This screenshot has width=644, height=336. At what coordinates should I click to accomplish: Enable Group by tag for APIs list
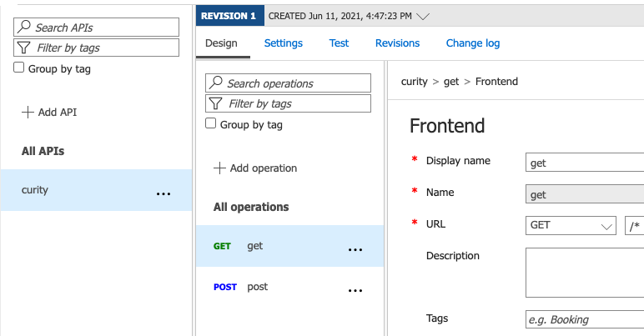point(19,68)
